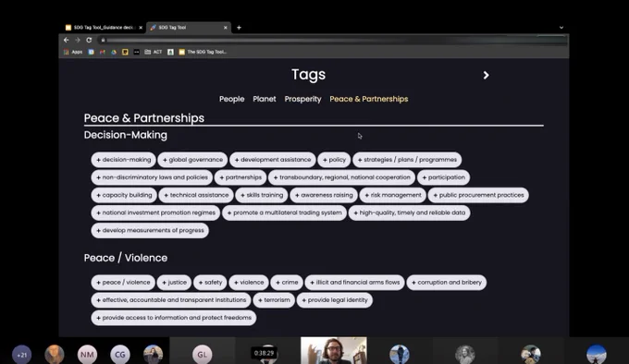Add national investment promotion regimes tag
This screenshot has height=364, width=629.
[155, 212]
